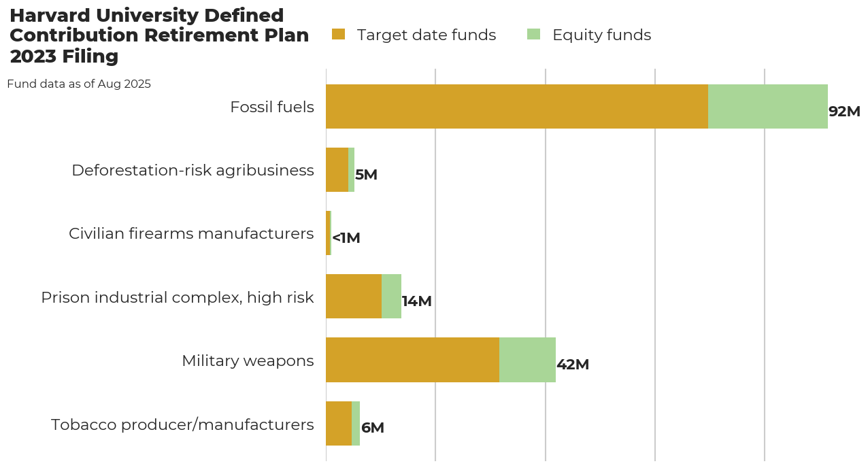Click the Military weapons target date bar segment
Viewport: 868px width, 468px height.
click(412, 360)
